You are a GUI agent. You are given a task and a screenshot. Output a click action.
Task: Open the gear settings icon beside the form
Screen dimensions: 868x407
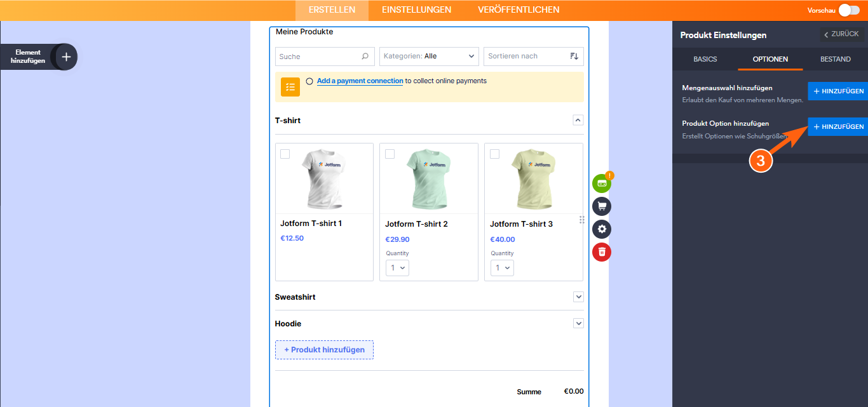pyautogui.click(x=601, y=229)
